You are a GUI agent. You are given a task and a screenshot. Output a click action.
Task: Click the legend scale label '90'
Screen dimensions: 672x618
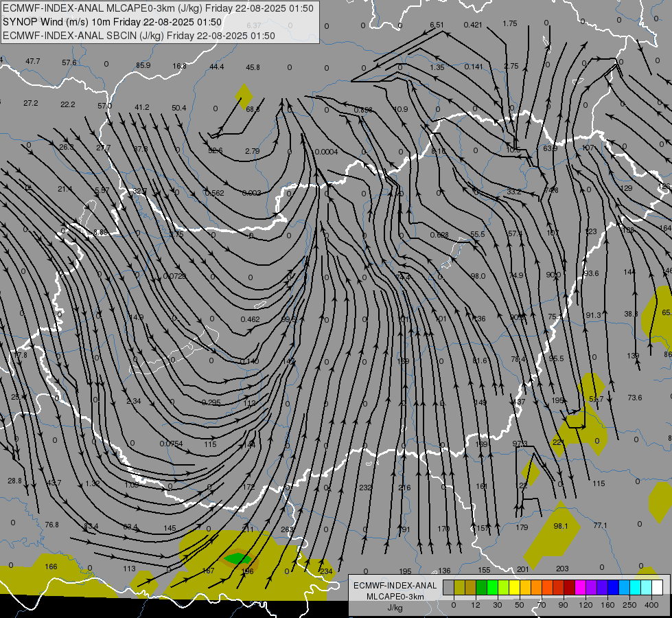coord(563,605)
